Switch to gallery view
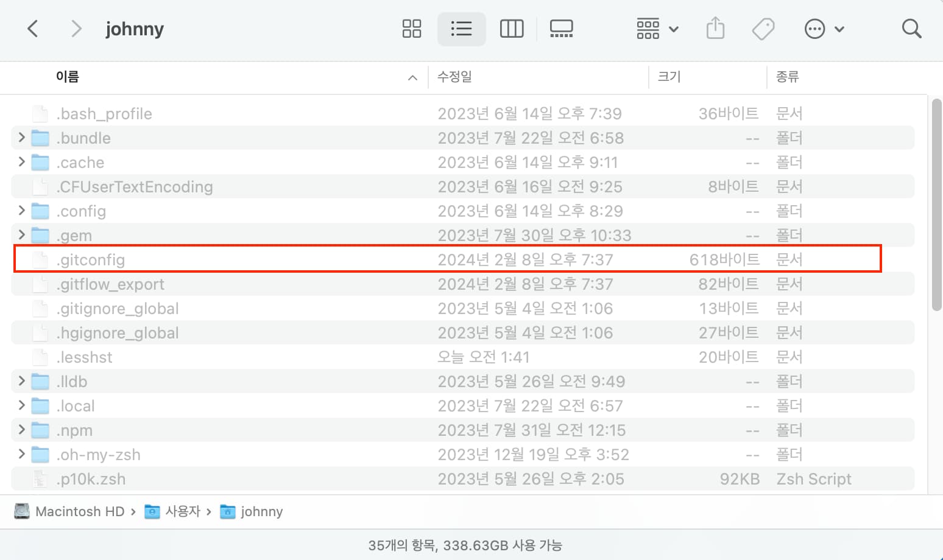The width and height of the screenshot is (943, 560). (561, 29)
